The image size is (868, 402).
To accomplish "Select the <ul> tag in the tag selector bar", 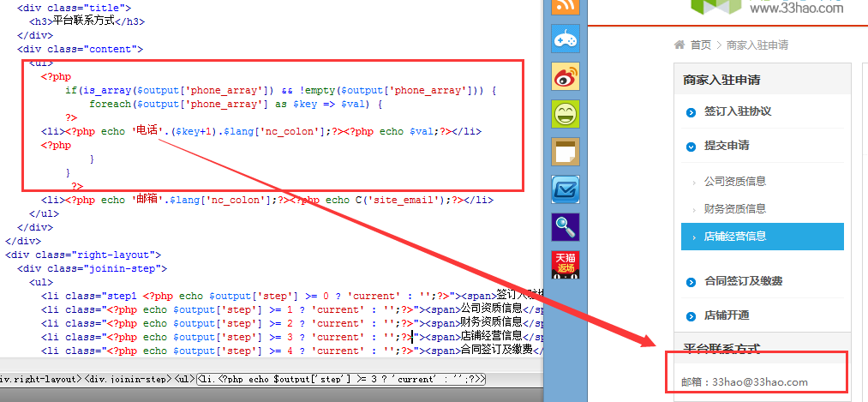I will click(x=185, y=380).
